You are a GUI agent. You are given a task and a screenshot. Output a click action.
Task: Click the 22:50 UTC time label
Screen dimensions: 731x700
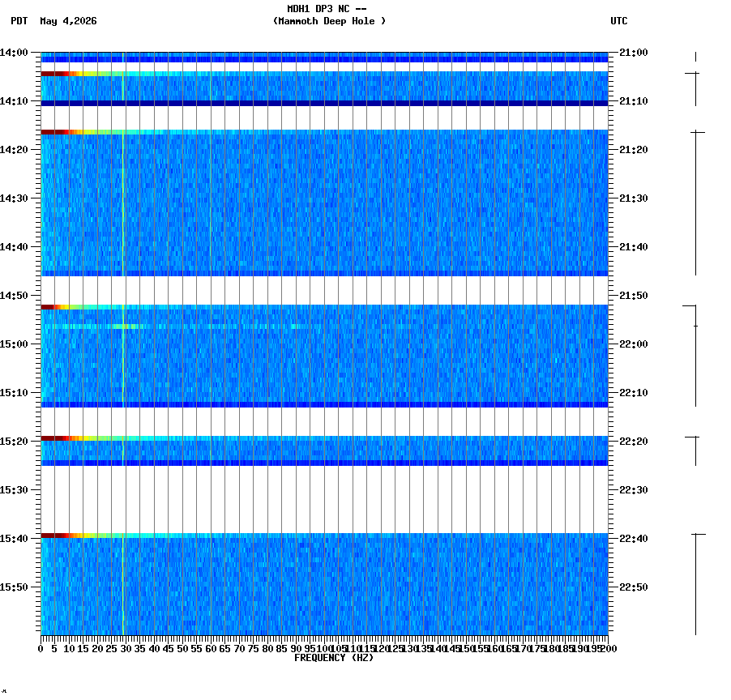(x=634, y=587)
